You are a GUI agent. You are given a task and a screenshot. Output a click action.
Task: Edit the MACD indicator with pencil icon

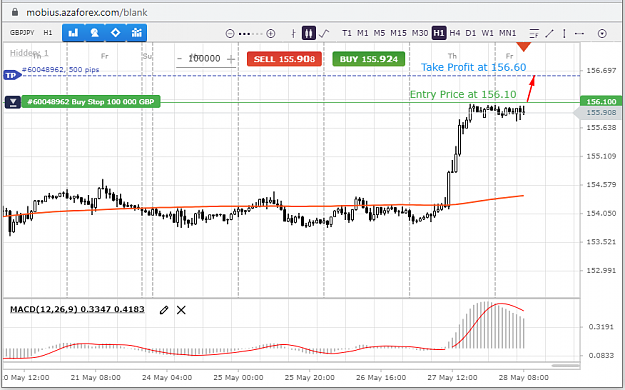[164, 310]
